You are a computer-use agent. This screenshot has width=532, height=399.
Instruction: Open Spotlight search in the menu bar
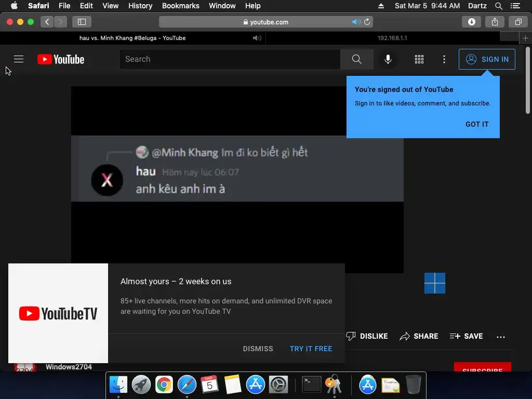499,6
